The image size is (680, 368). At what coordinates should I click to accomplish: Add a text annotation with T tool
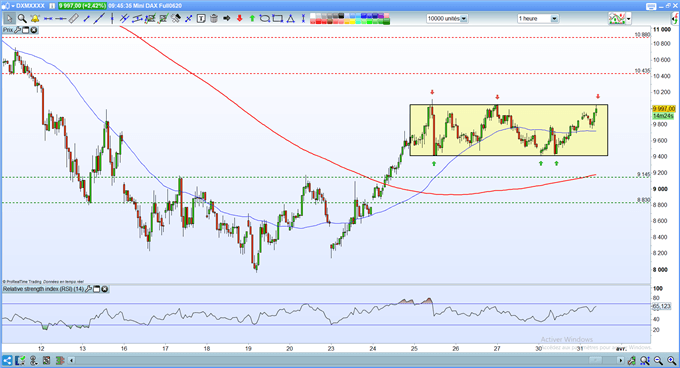tap(201, 18)
